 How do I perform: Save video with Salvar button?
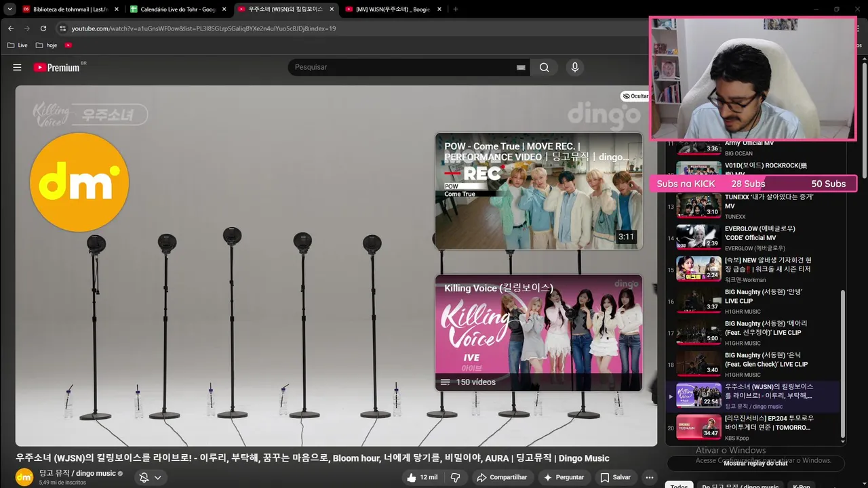[616, 477]
